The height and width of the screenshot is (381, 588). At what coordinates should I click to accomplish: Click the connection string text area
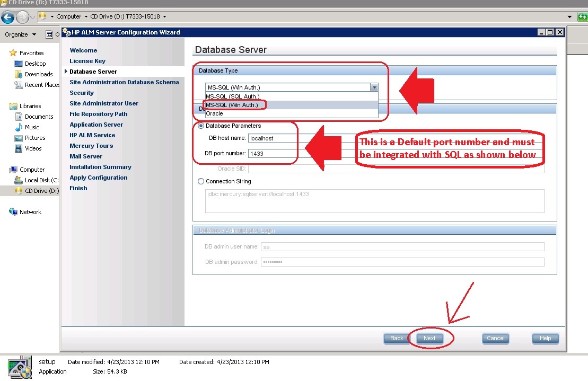point(375,201)
